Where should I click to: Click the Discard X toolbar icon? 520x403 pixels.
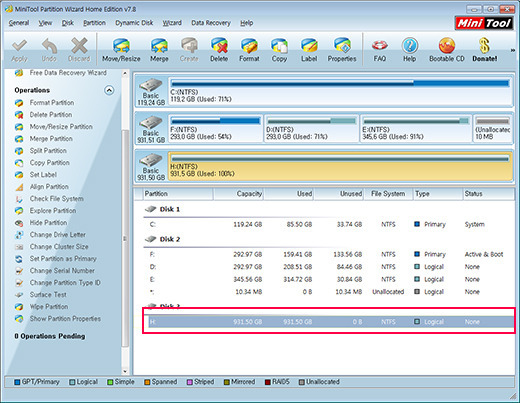(x=79, y=50)
